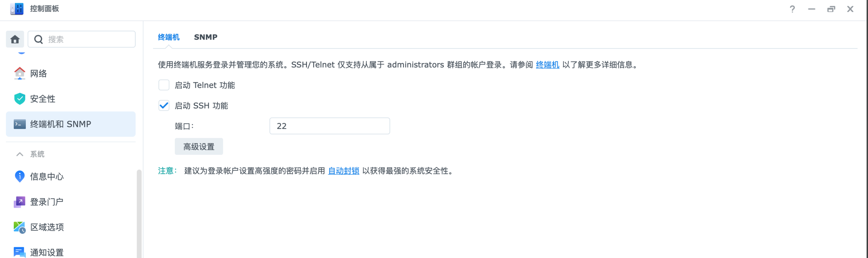Click the sidebar vertical scrollbar
Screen dimensions: 868x258
pos(139,213)
